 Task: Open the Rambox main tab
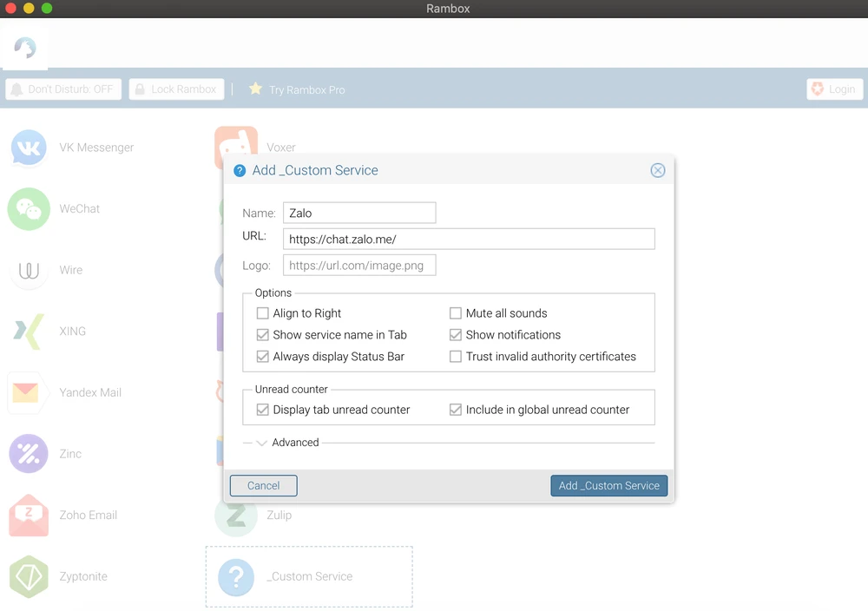[25, 48]
